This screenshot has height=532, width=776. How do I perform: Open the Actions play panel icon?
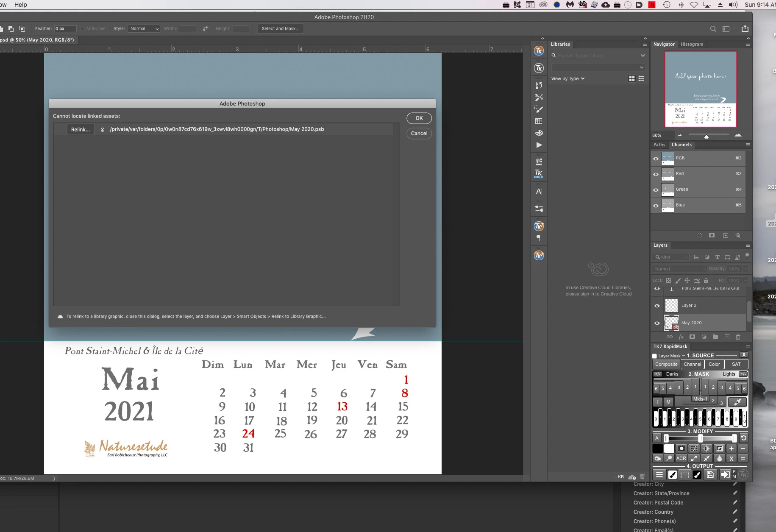click(539, 145)
